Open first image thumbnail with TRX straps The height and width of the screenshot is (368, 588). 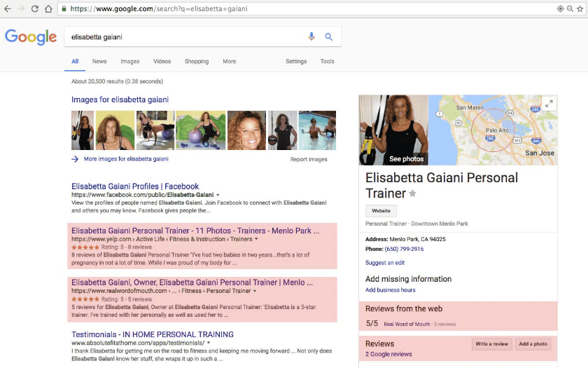coord(83,130)
